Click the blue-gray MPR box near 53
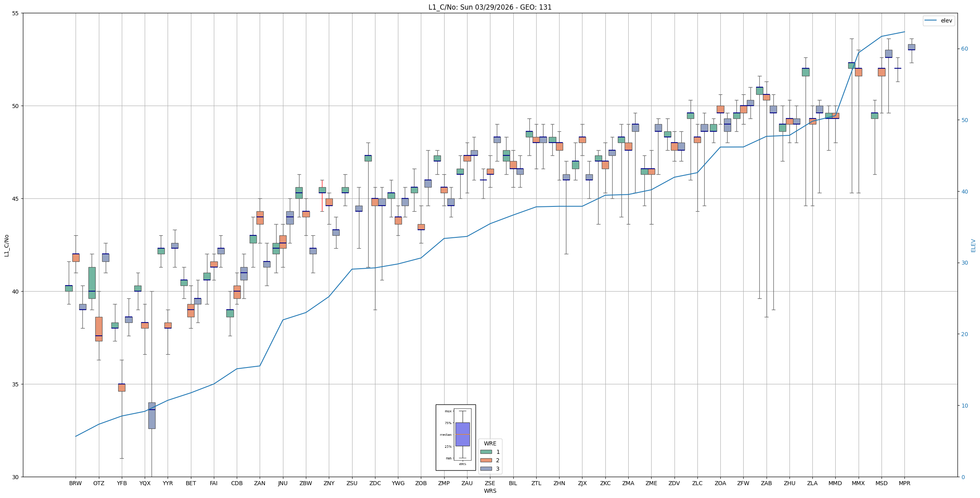The width and height of the screenshot is (980, 498). point(911,47)
